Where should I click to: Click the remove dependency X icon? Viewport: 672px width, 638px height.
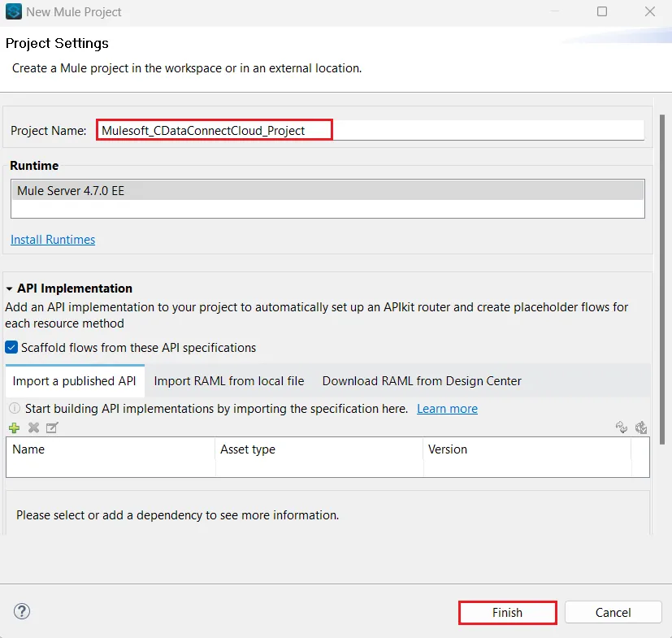point(33,428)
